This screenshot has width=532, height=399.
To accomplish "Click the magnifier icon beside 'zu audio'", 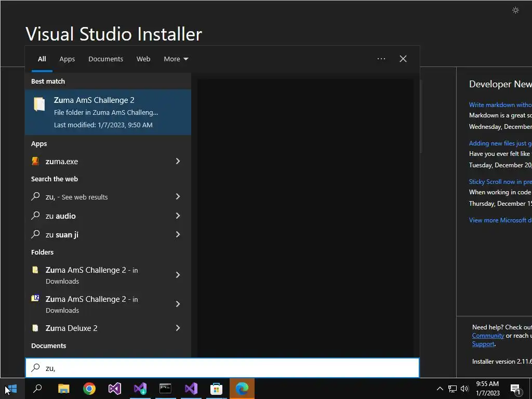I will (35, 215).
